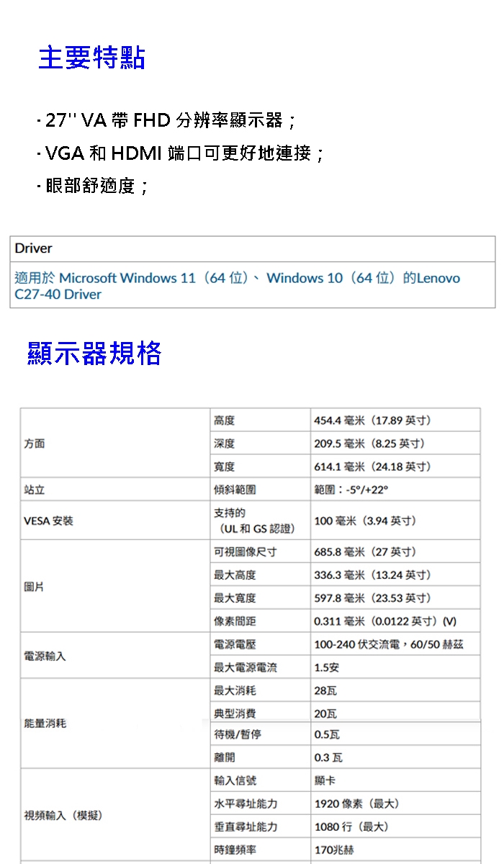
Task: Click the 顯示器規格 section heading
Action: click(x=94, y=354)
